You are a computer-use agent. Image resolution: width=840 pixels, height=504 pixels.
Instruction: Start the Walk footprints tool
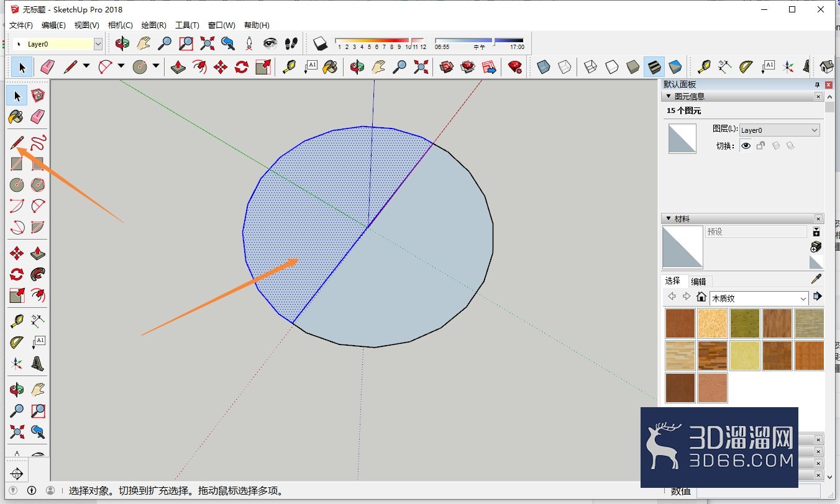(x=291, y=43)
